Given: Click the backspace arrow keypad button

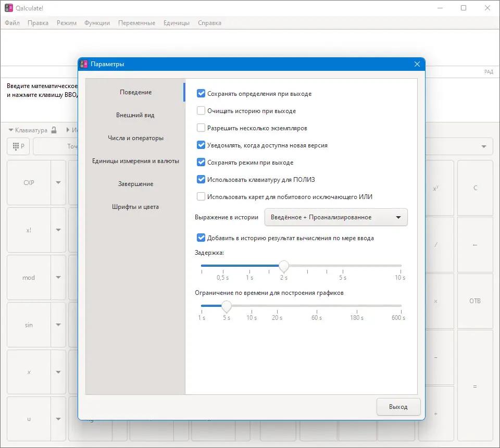Looking at the screenshot, I should point(475,245).
